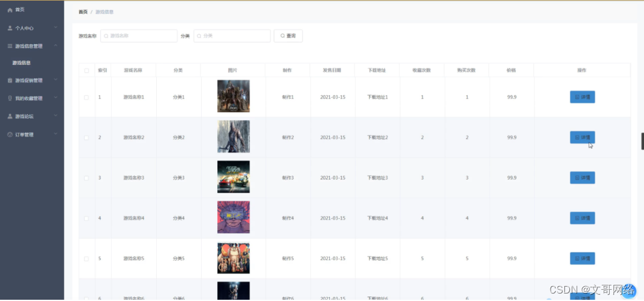Screen dimensions: 644x301
Task: Click the clipboard icon beside 游戏促销管理
Action: (x=10, y=80)
